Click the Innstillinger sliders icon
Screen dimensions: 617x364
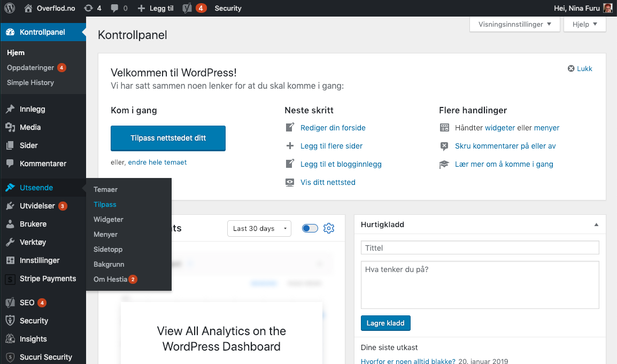10,260
